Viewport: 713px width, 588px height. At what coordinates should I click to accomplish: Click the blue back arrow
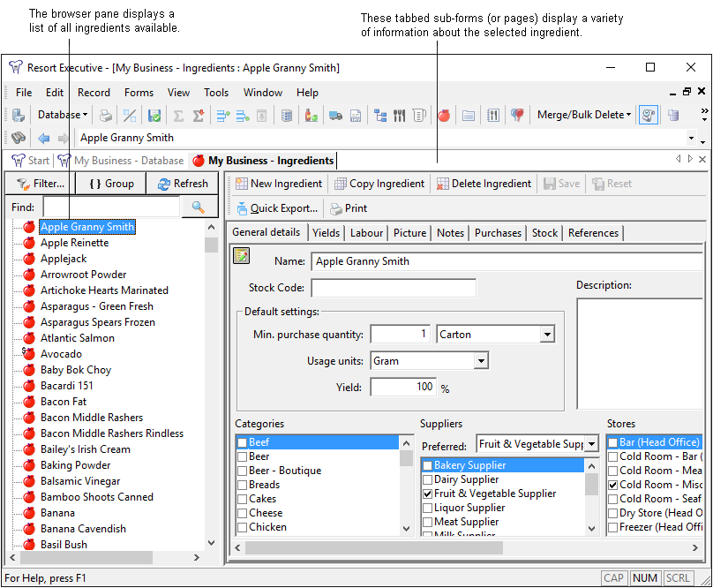click(43, 138)
